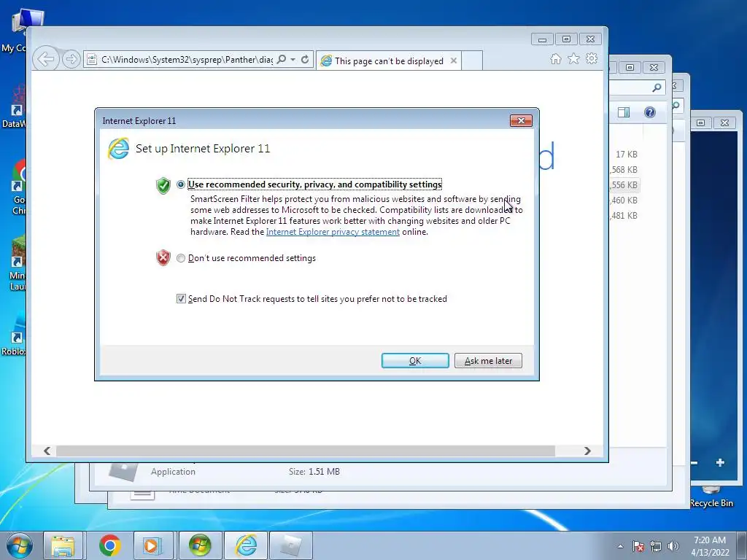This screenshot has width=747, height=560.
Task: Click horizontal scrollbar right arrow
Action: pyautogui.click(x=587, y=451)
